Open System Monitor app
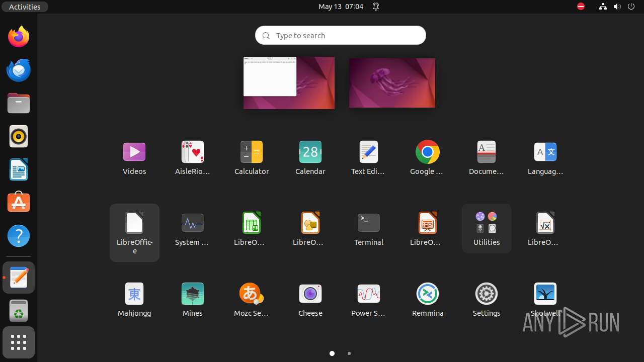 (x=193, y=228)
